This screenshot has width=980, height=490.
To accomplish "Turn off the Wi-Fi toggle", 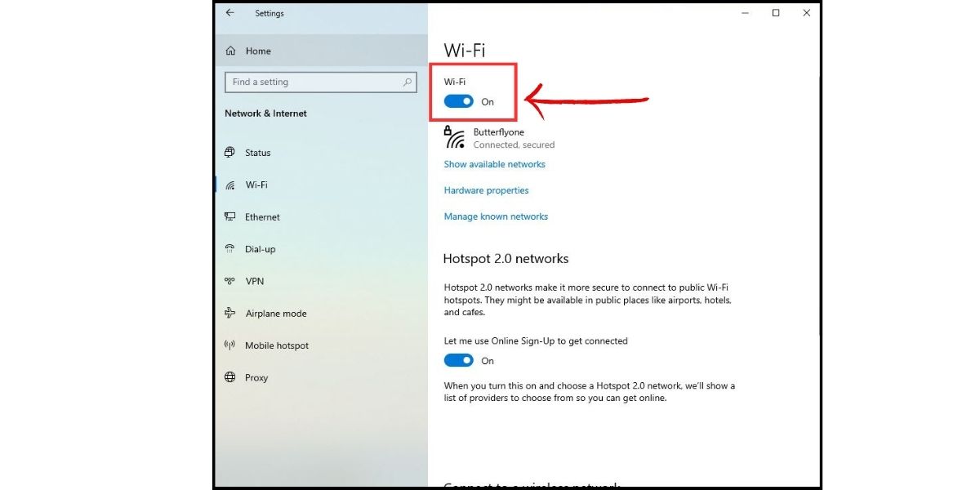I will coord(459,101).
